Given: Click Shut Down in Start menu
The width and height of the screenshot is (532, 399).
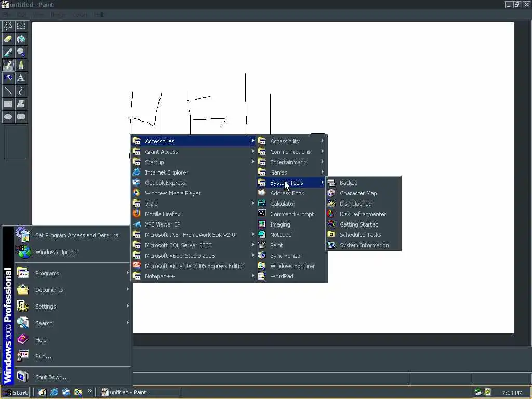Looking at the screenshot, I should coord(73,377).
